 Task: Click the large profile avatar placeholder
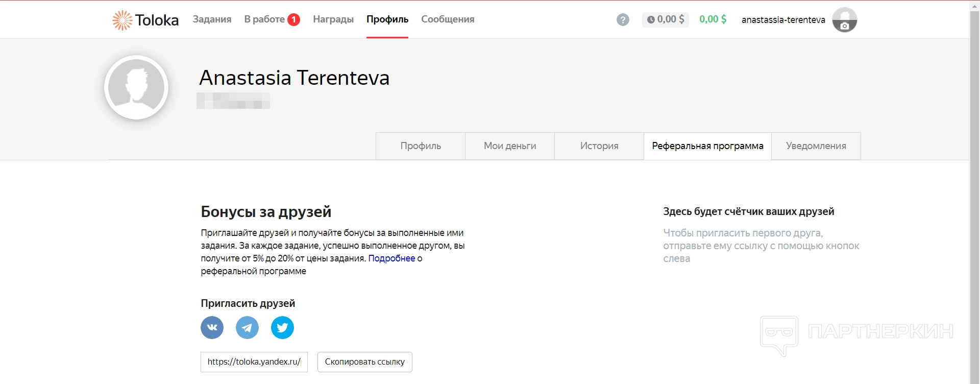click(x=136, y=87)
